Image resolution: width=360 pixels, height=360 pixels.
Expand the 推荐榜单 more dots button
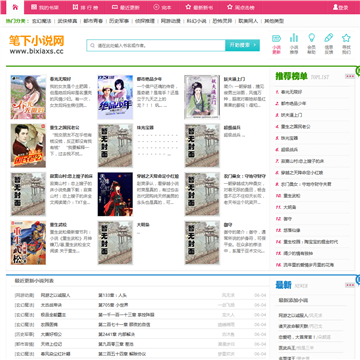coord(350,76)
